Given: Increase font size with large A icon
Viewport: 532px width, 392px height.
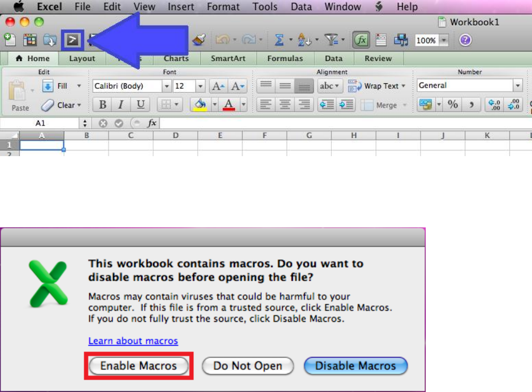Looking at the screenshot, I should click(x=218, y=86).
